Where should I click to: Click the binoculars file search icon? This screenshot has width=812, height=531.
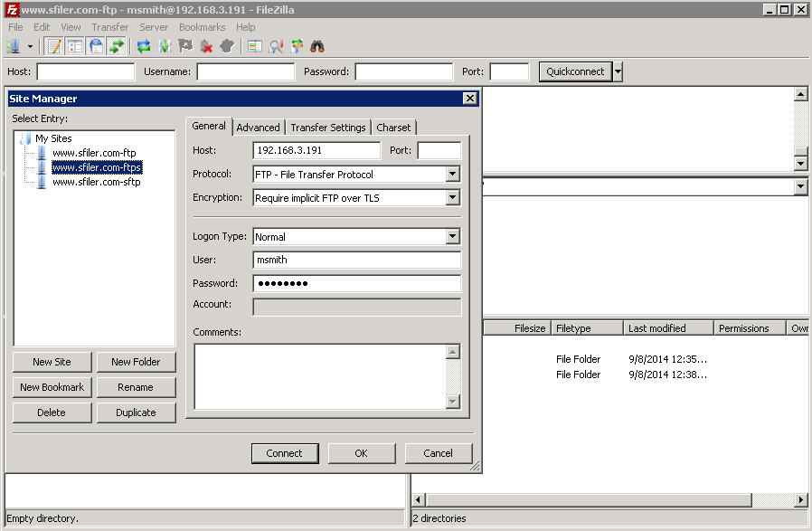(317, 47)
